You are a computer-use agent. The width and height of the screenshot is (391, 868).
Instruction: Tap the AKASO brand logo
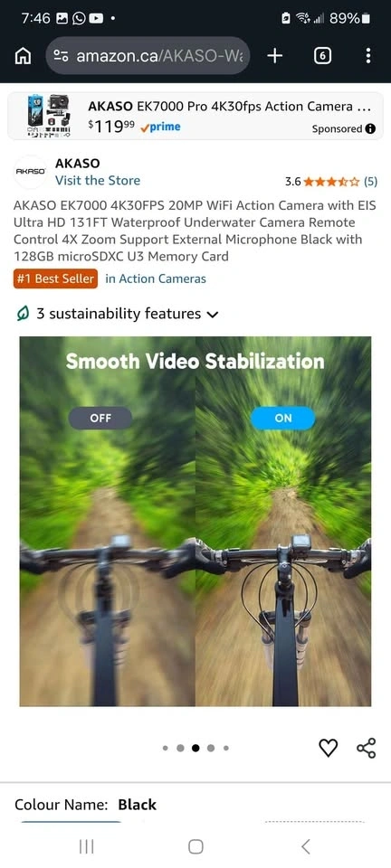click(30, 172)
